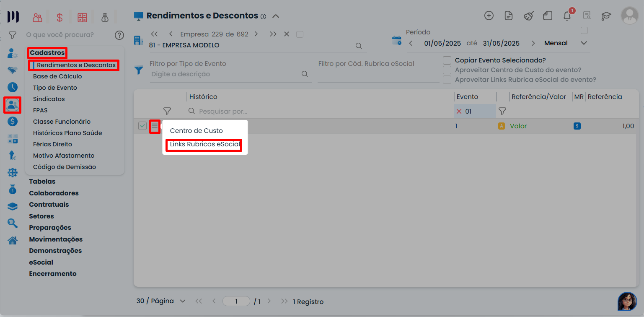This screenshot has height=317, width=644.
Task: Click the add new record plus icon
Action: [x=489, y=16]
